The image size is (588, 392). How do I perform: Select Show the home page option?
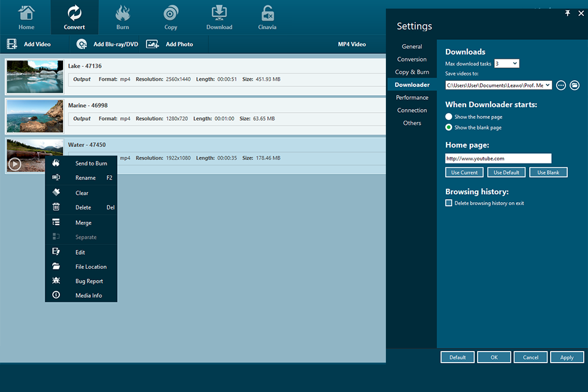coord(448,116)
